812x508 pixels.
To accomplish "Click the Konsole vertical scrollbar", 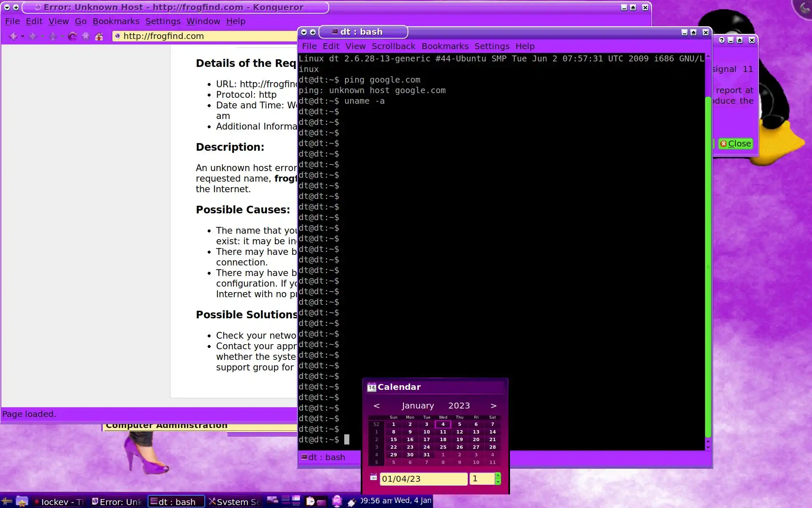I will (x=708, y=267).
